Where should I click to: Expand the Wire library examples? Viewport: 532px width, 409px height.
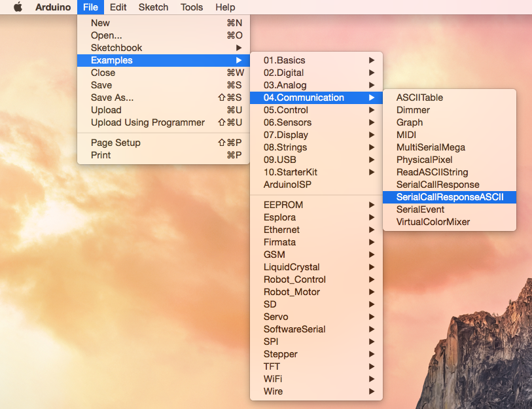pos(316,391)
